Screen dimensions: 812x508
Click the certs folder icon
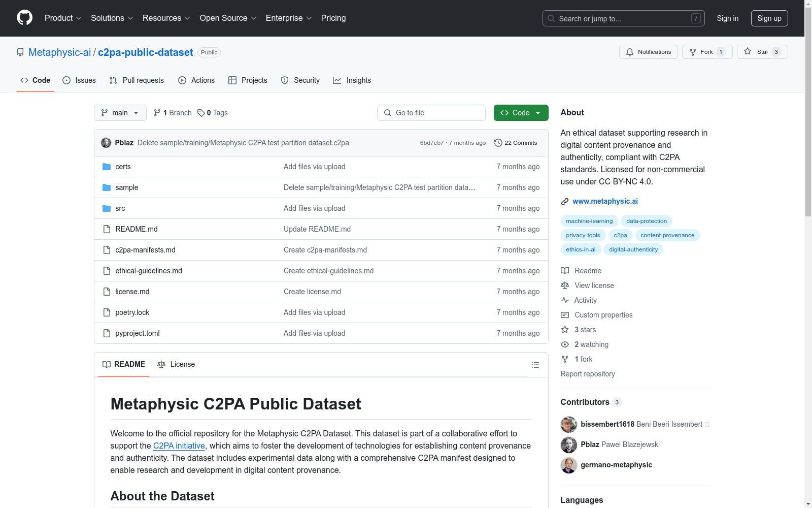point(107,167)
